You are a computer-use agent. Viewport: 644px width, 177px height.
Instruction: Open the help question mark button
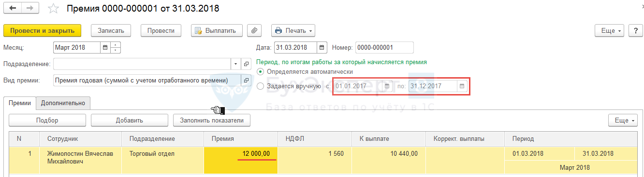tap(635, 30)
